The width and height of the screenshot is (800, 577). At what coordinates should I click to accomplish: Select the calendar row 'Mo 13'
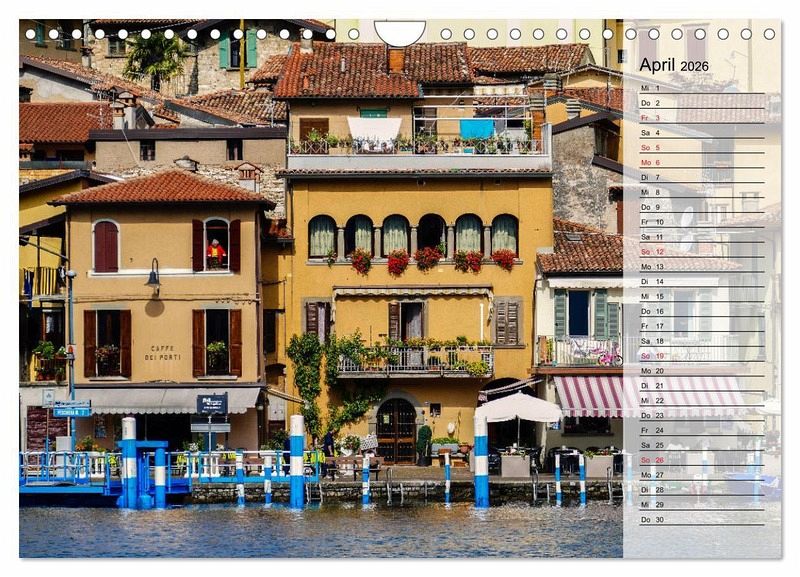coord(702,267)
